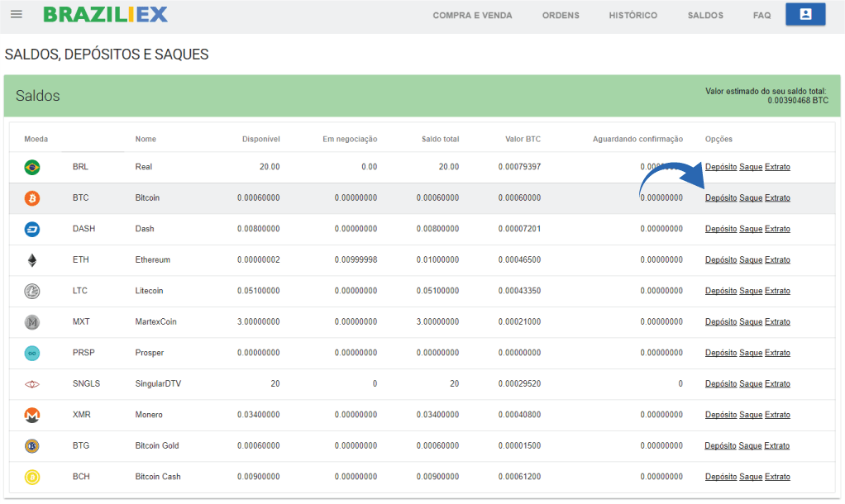The height and width of the screenshot is (504, 845).
Task: Click Depósito for Real BRL row
Action: (x=720, y=167)
